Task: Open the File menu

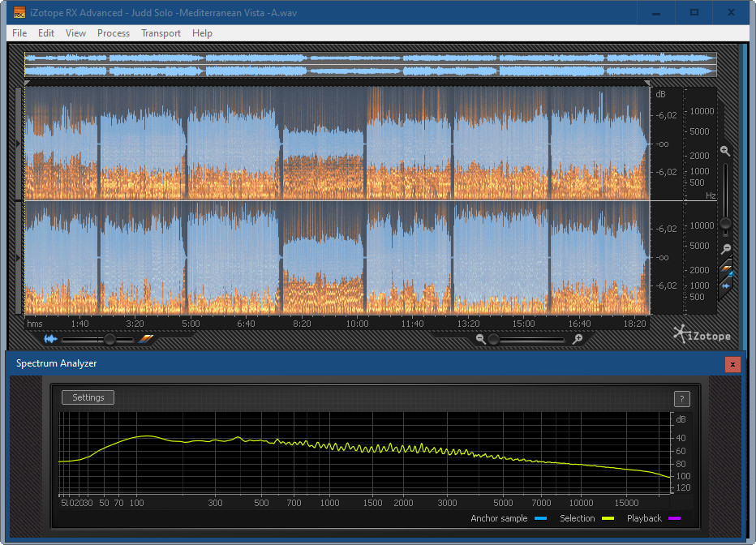Action: pyautogui.click(x=19, y=33)
